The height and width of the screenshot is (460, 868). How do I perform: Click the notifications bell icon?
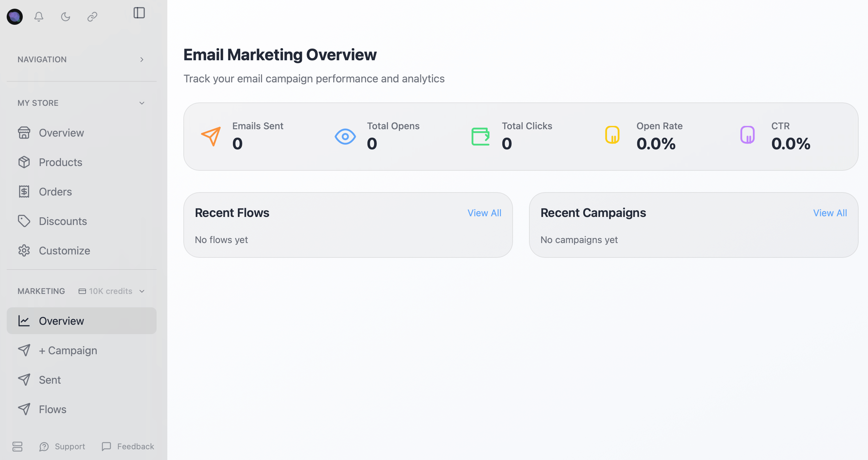39,16
